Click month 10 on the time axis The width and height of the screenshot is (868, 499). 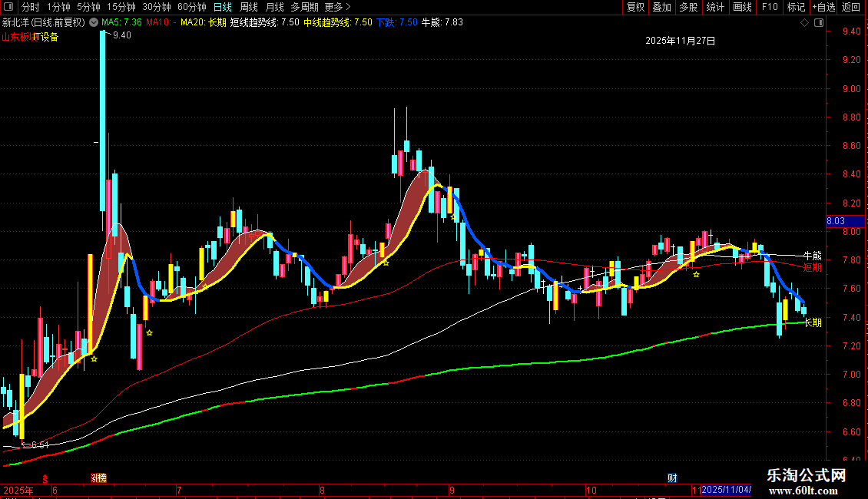pos(591,490)
